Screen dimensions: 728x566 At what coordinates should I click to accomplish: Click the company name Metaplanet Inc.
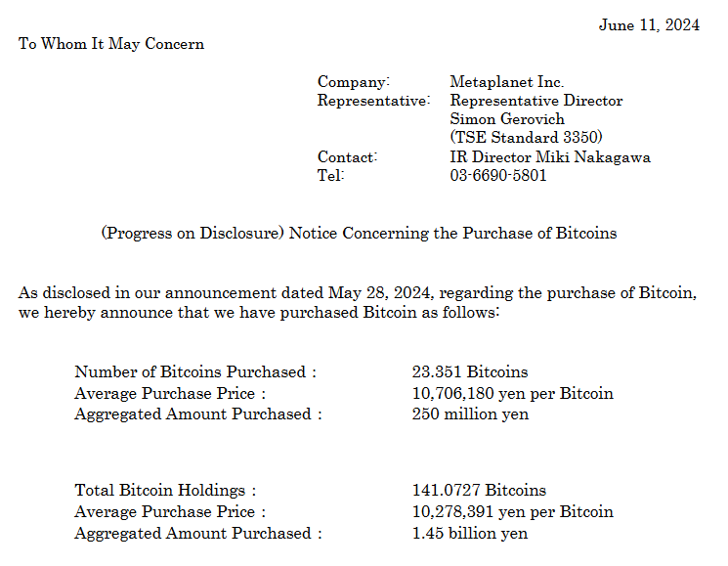pyautogui.click(x=506, y=82)
